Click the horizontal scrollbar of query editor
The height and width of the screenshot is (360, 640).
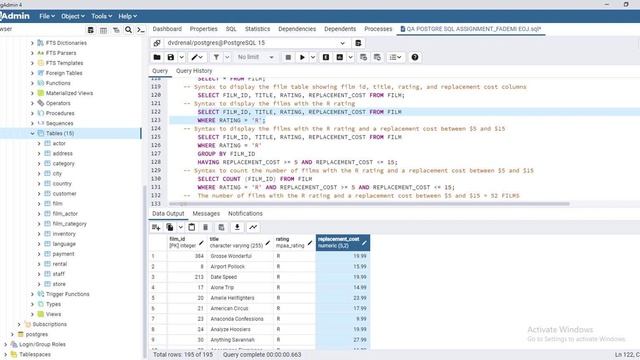[x=369, y=204]
